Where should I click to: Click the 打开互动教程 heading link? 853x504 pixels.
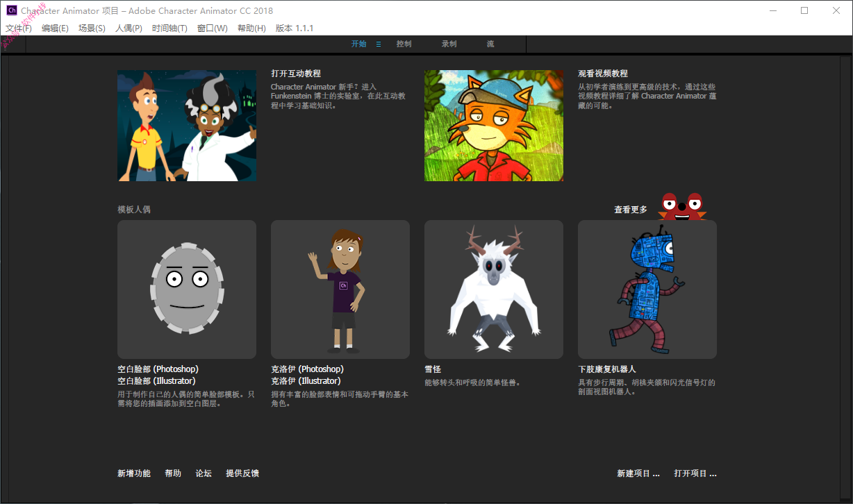[x=296, y=74]
